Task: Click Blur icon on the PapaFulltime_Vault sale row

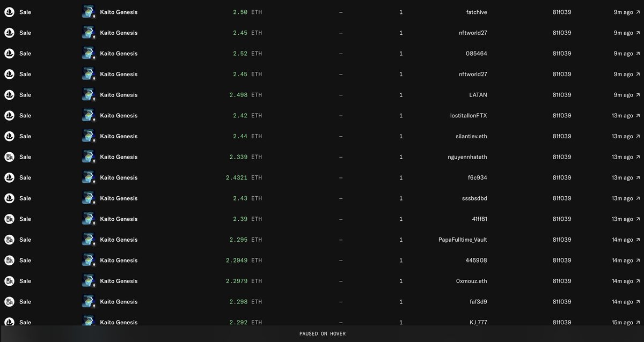Action: coord(9,240)
